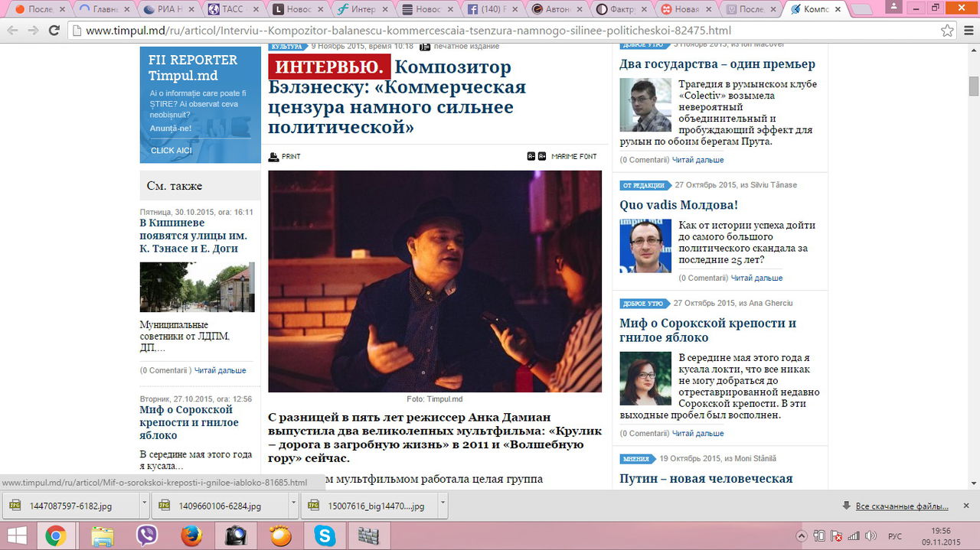Open Два государства – один премьер headline

tap(717, 64)
